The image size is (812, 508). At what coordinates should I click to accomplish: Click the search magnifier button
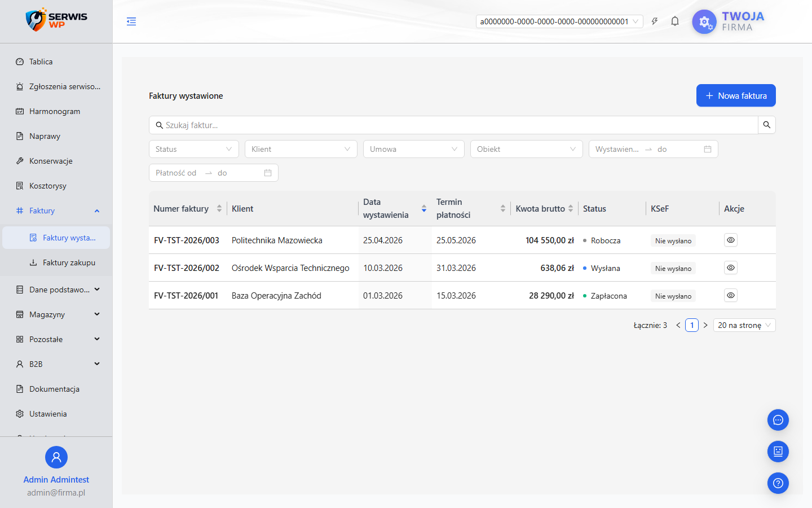pyautogui.click(x=767, y=125)
